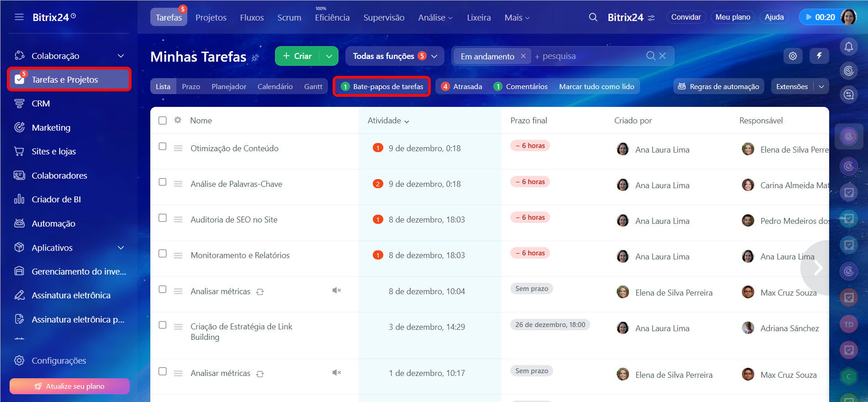
Task: Open the notifications bell icon
Action: (848, 47)
